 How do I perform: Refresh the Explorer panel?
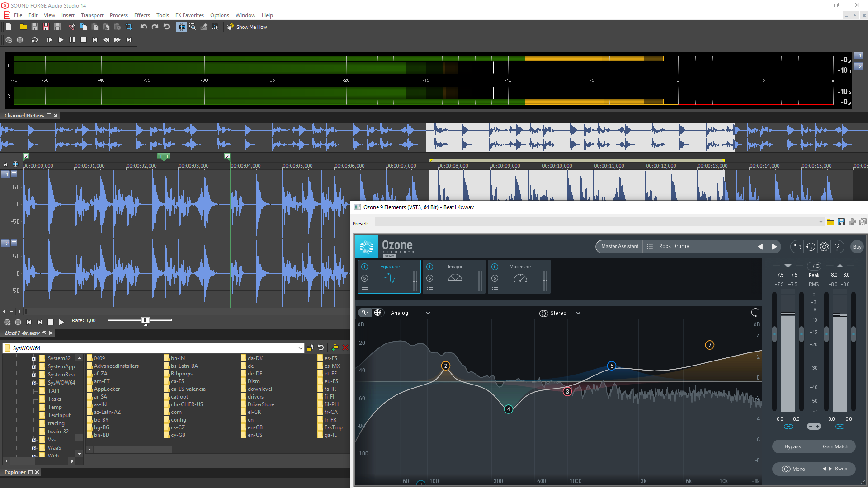pos(321,347)
